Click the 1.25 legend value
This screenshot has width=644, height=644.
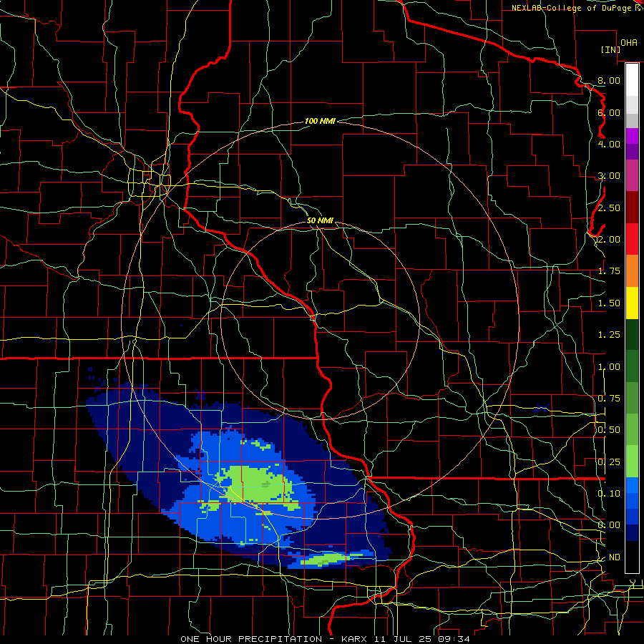point(609,335)
